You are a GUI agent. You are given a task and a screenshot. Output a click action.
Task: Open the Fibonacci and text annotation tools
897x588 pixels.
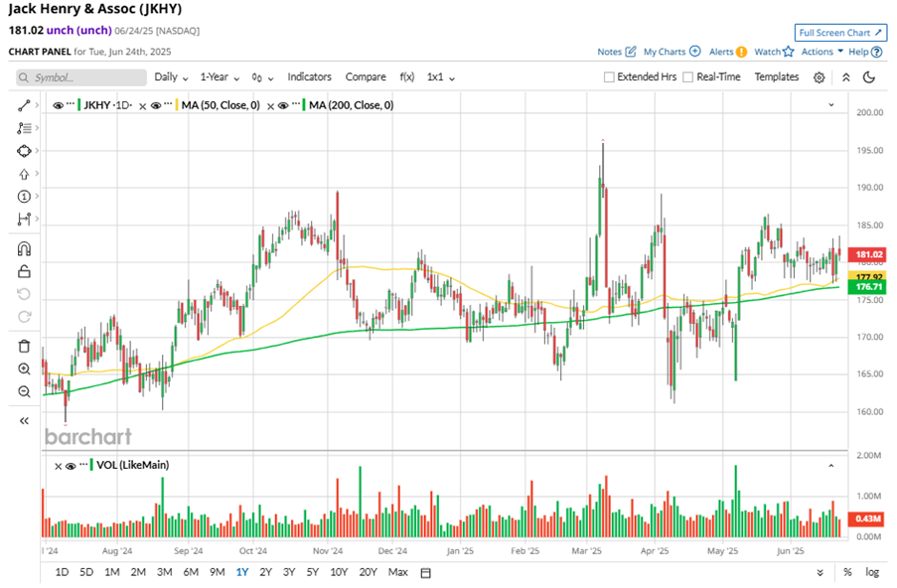coord(24,128)
